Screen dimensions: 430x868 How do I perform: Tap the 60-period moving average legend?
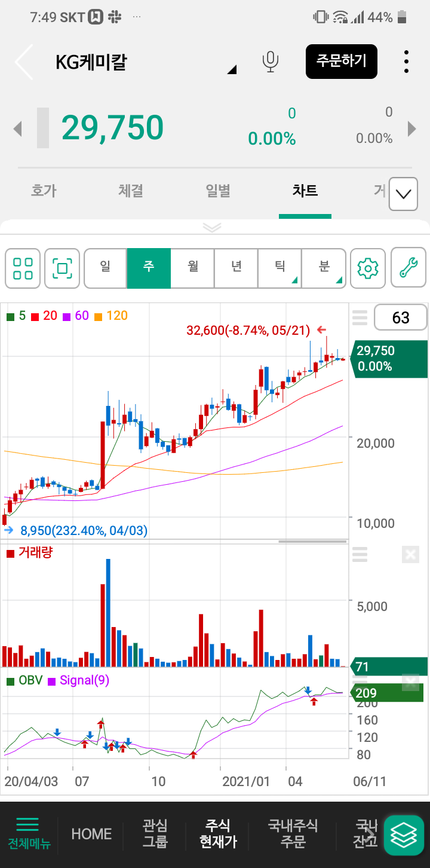[x=76, y=316]
